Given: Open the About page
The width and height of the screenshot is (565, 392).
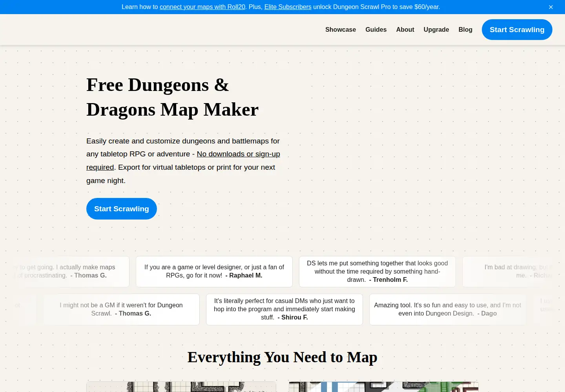Looking at the screenshot, I should point(405,29).
